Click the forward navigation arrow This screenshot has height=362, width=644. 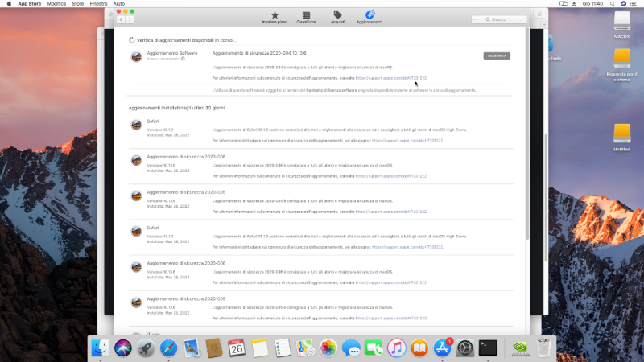tap(130, 19)
